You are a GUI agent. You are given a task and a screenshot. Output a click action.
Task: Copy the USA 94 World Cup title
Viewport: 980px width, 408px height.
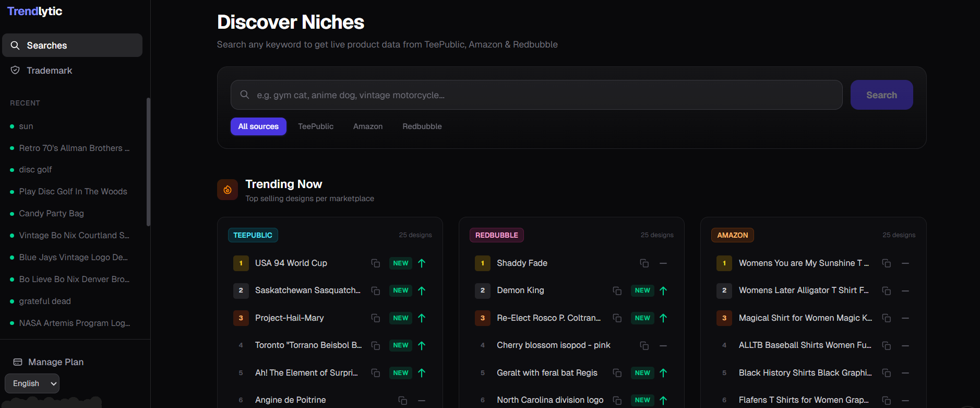pos(375,263)
